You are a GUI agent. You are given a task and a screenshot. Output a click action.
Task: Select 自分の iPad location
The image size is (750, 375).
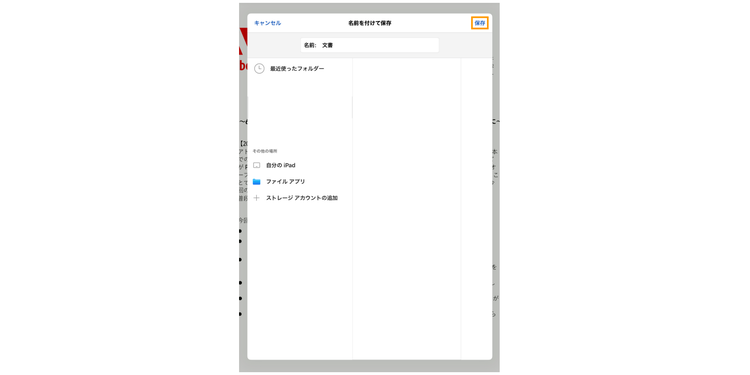281,165
